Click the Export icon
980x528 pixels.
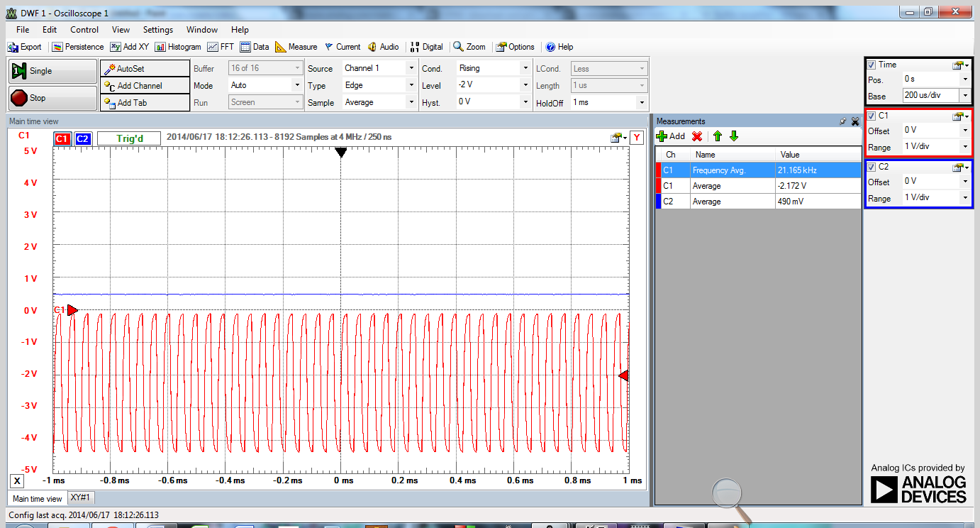coord(25,47)
